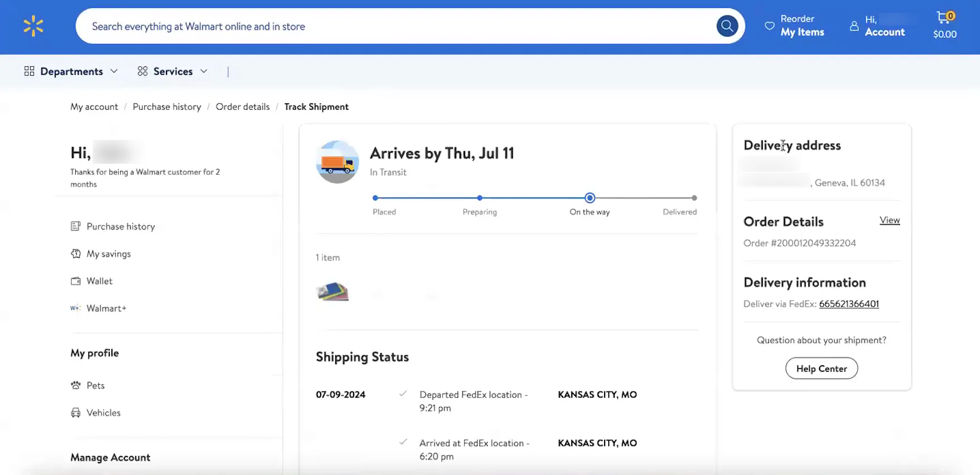The height and width of the screenshot is (475, 980).
Task: Go to My account breadcrumb
Action: coord(94,106)
